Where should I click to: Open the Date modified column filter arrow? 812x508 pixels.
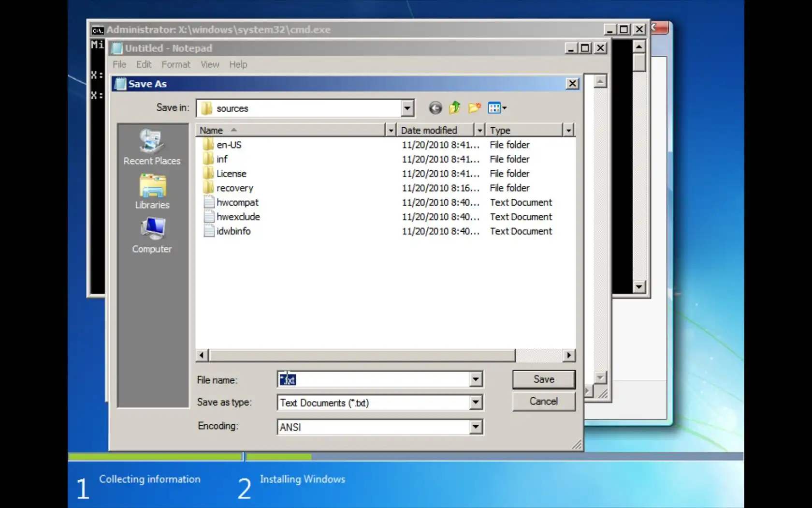coord(479,130)
